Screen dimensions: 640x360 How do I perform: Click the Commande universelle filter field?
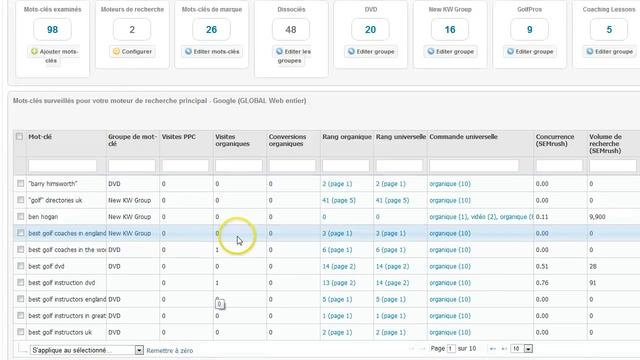pos(474,165)
